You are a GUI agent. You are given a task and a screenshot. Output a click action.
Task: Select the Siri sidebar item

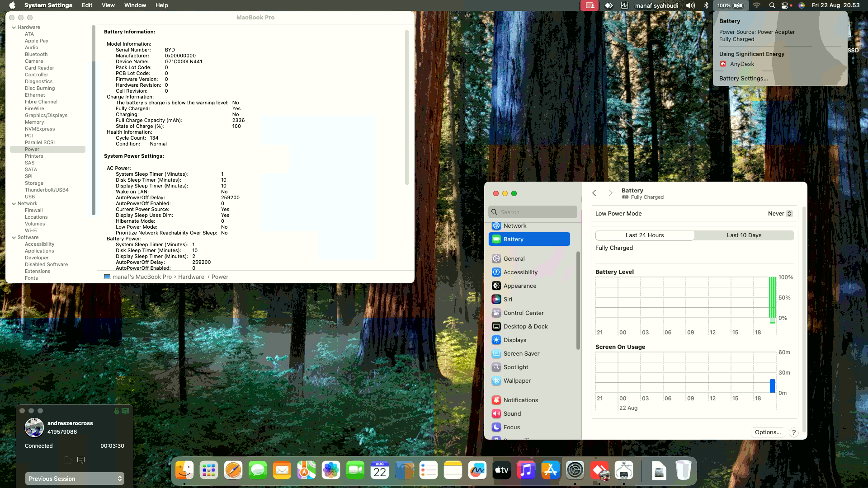508,299
